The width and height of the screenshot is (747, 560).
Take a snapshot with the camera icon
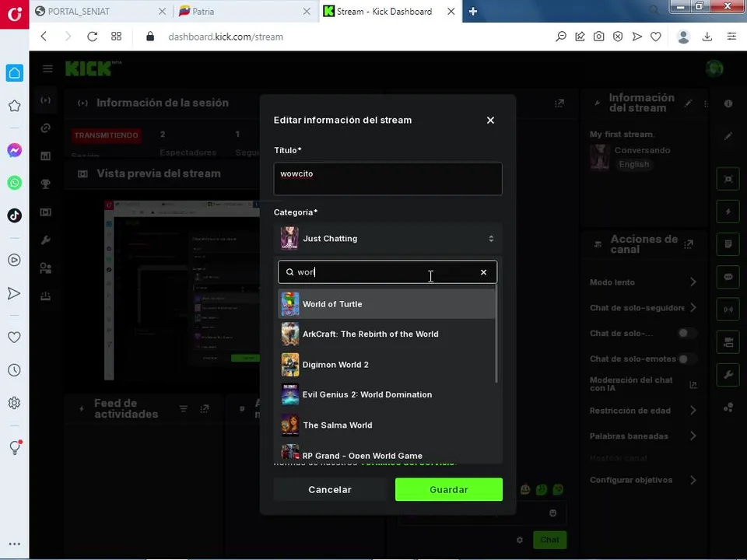tap(599, 37)
